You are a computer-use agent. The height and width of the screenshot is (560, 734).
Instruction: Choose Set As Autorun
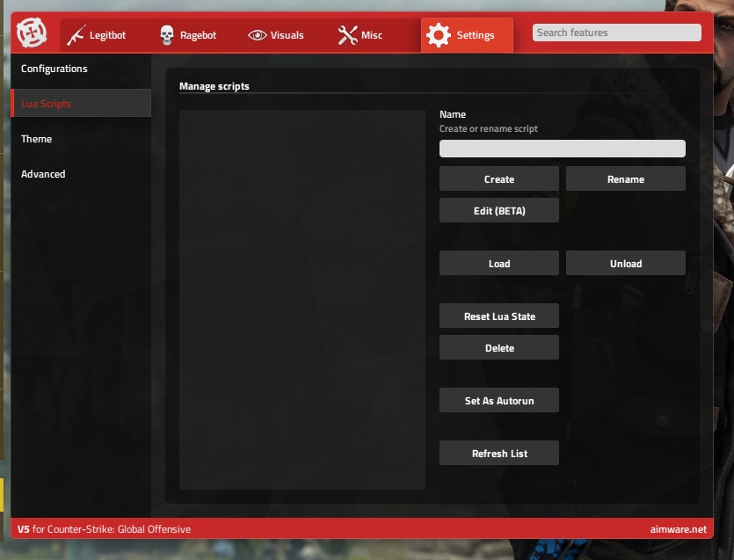pos(498,401)
